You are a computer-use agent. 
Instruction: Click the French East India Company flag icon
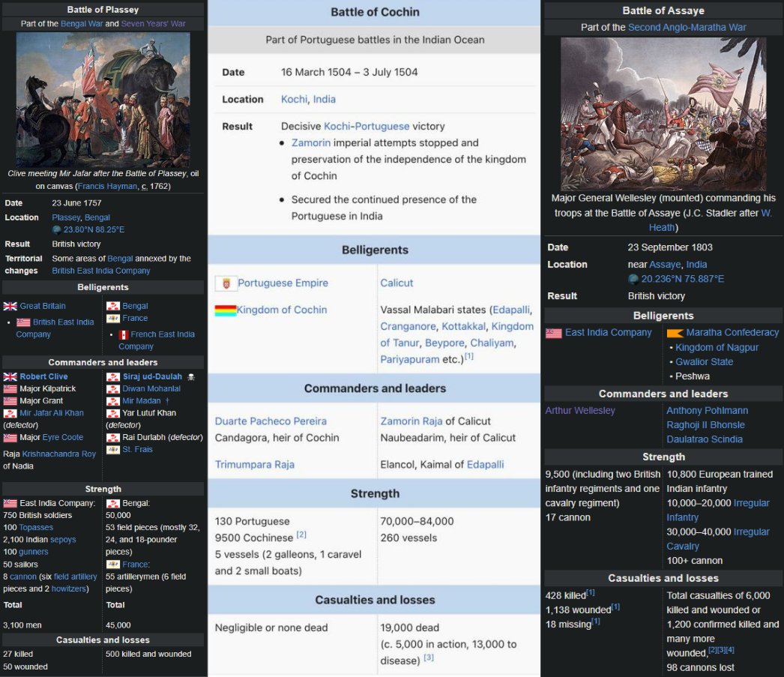pyautogui.click(x=124, y=334)
